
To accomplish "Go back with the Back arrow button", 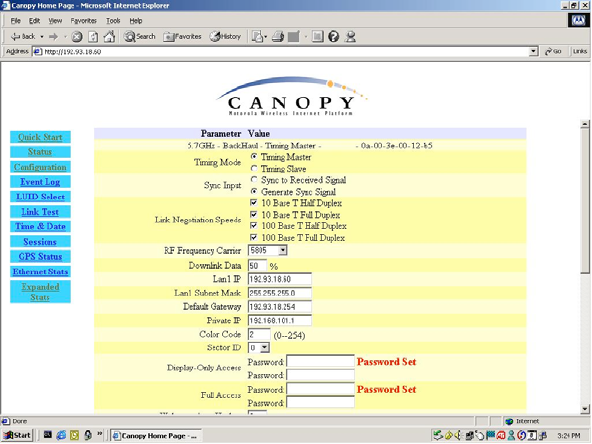I will coord(23,37).
